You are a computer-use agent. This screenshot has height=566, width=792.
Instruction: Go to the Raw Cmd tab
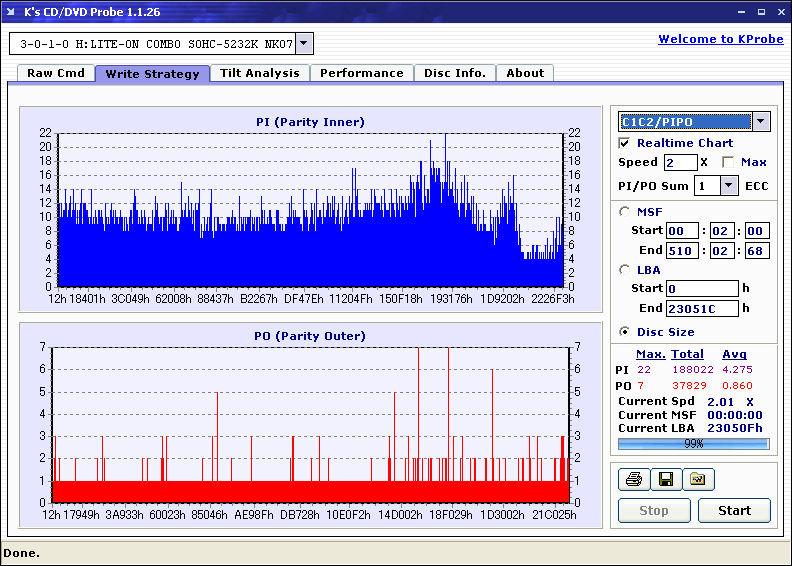(56, 73)
